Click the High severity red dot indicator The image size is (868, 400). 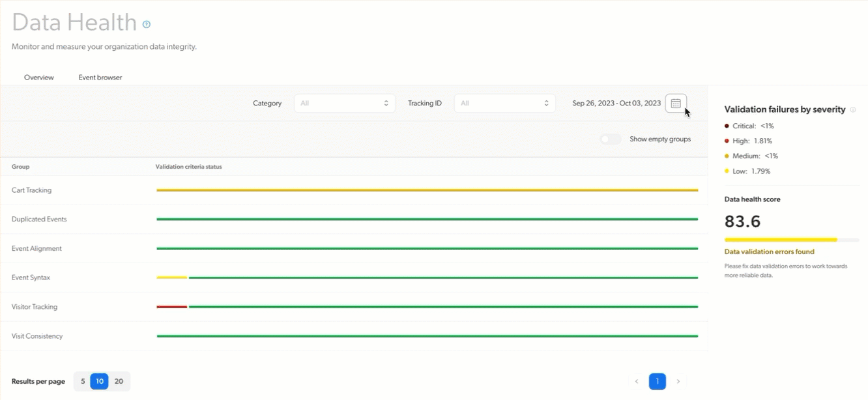[729, 141]
